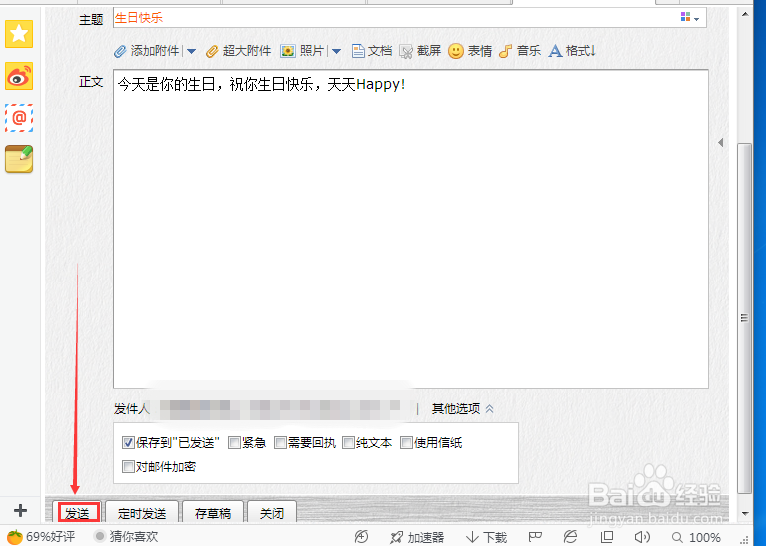Collapse the side panel triangle arrow
The image size is (766, 546).
(721, 143)
